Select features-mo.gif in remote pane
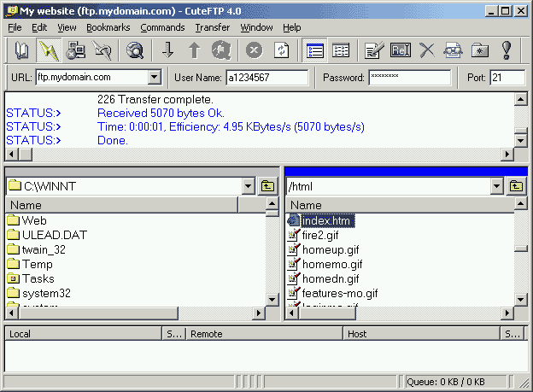533x392 pixels. [332, 293]
